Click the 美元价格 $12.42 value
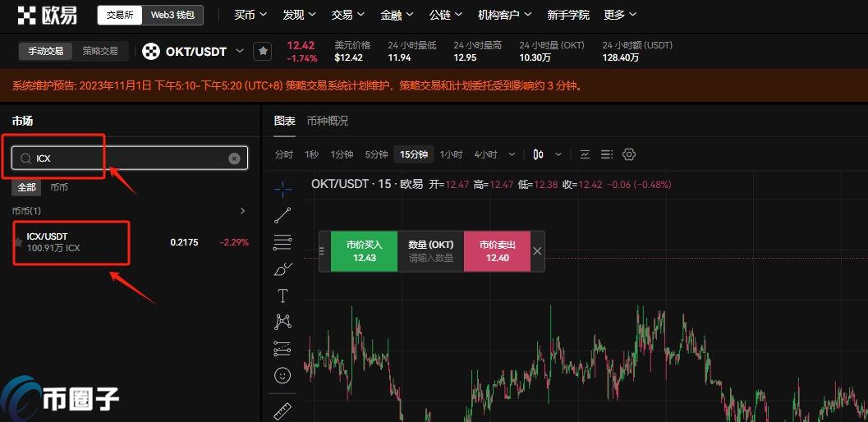 (x=348, y=57)
